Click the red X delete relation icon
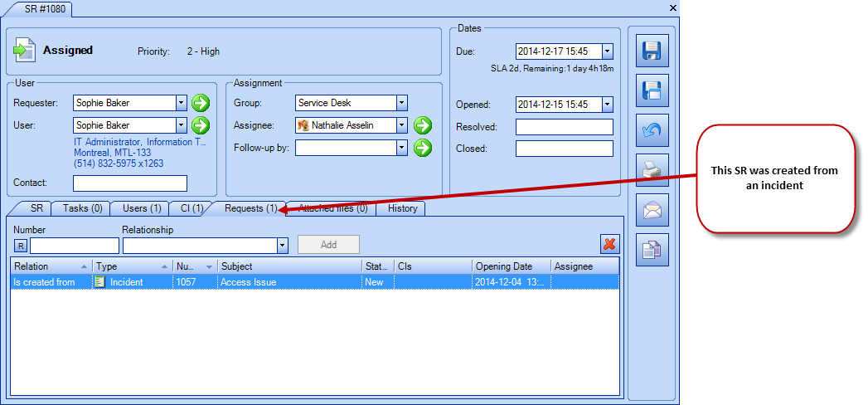The image size is (868, 405). click(x=610, y=243)
